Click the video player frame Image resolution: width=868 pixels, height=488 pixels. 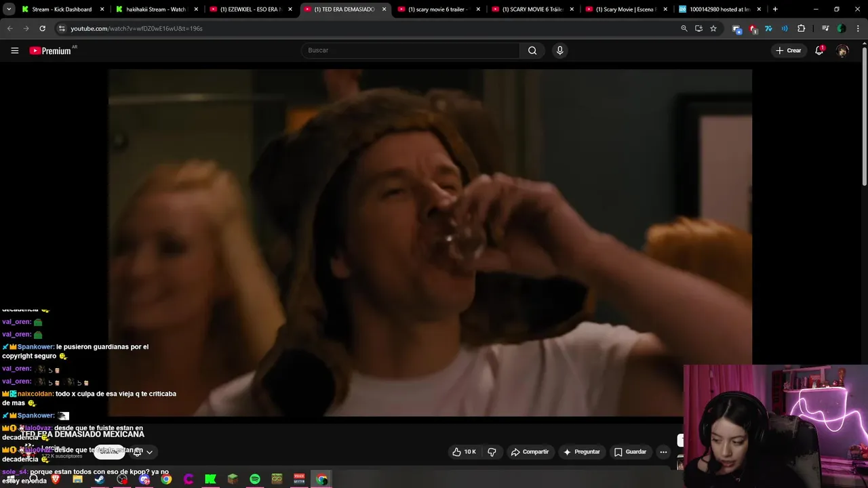click(x=430, y=242)
